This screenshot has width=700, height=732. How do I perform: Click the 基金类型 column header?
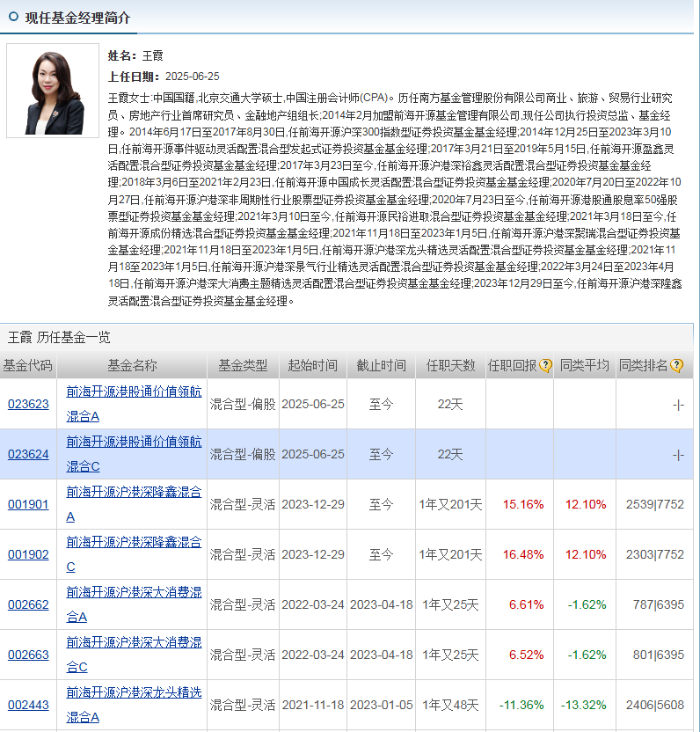243,365
